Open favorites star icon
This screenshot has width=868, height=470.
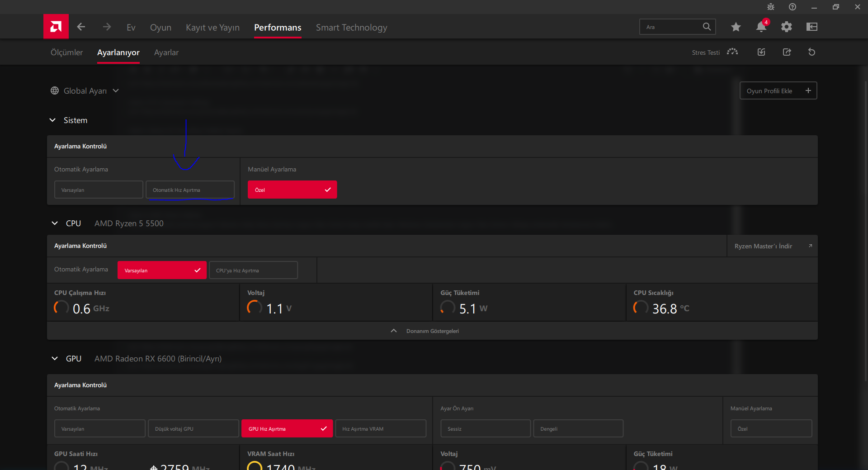point(736,27)
